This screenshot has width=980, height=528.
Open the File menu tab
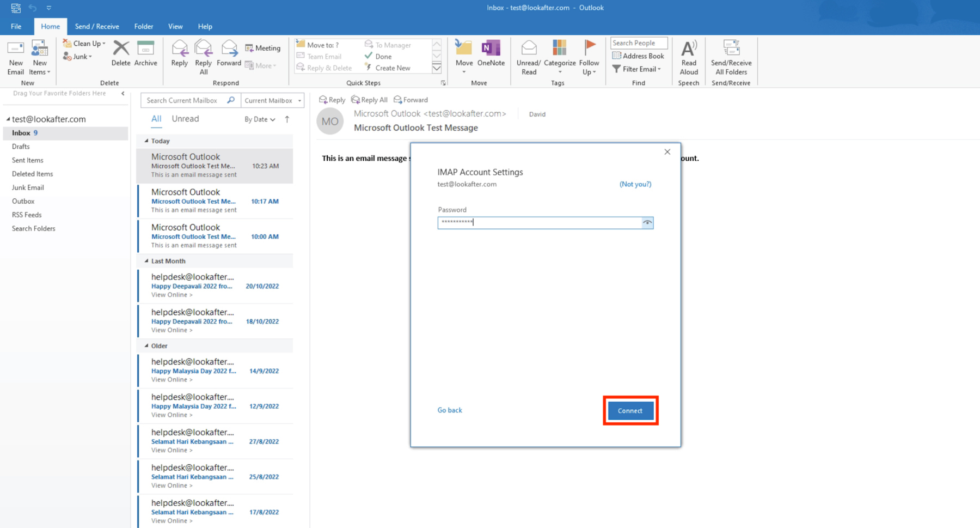coord(16,26)
